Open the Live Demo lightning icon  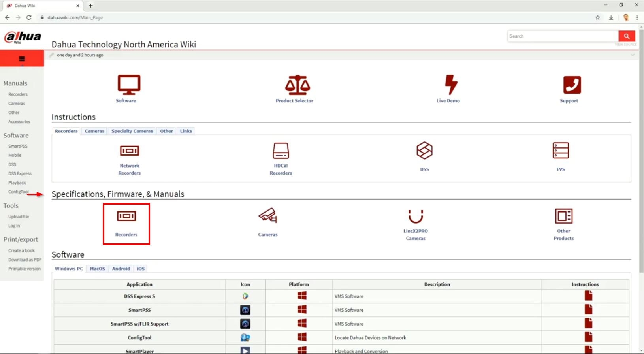coord(450,85)
